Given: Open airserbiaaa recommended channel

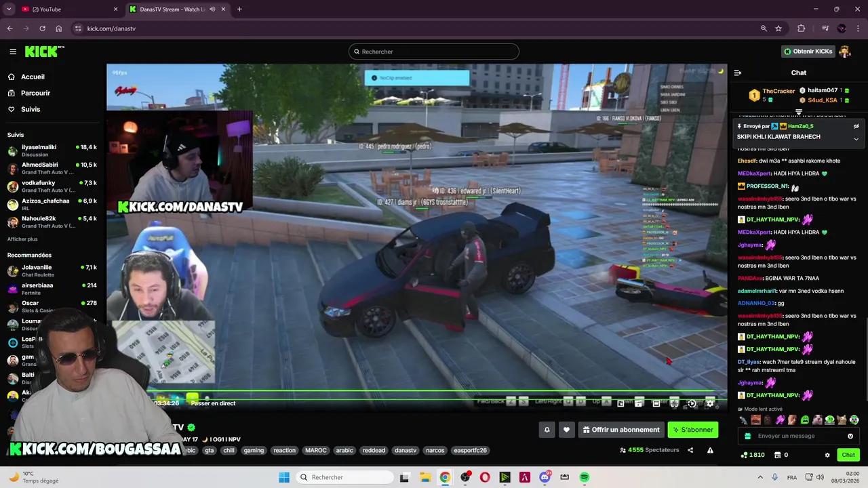Looking at the screenshot, I should coord(52,289).
